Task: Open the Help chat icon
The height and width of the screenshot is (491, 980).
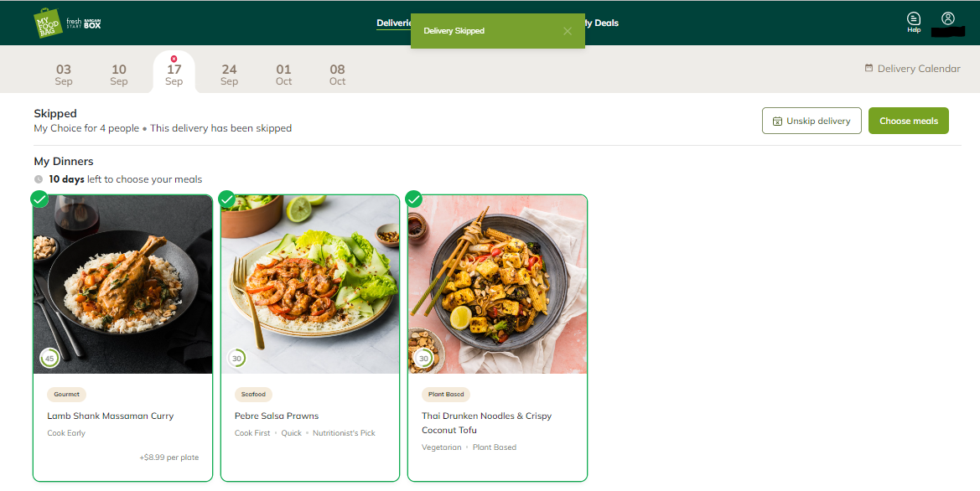Action: (914, 19)
